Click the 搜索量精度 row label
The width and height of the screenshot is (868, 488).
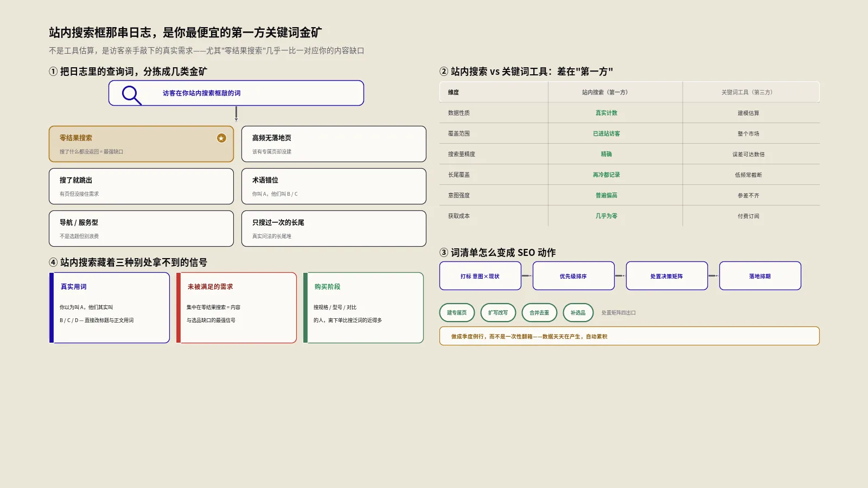pos(462,154)
